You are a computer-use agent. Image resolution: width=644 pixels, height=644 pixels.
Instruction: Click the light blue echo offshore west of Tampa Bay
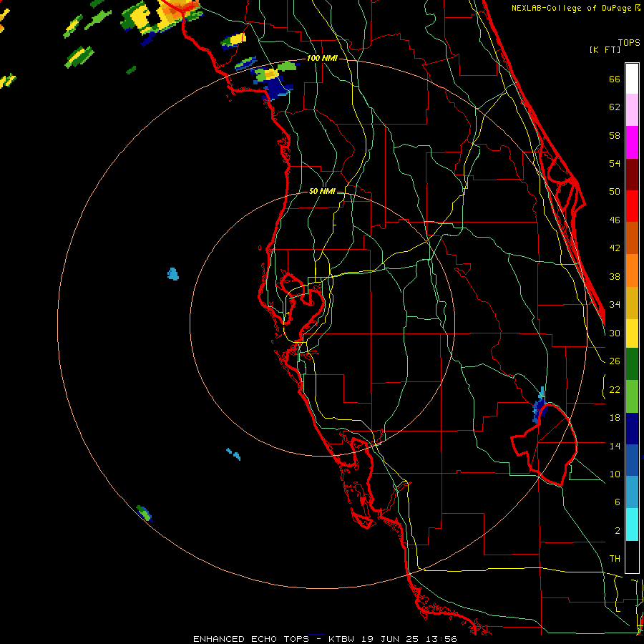[173, 274]
